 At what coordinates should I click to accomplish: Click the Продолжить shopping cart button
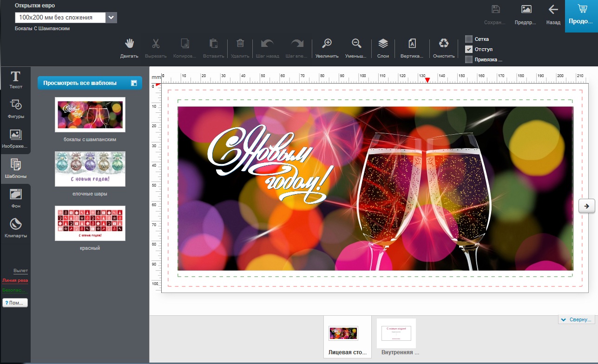(x=581, y=16)
